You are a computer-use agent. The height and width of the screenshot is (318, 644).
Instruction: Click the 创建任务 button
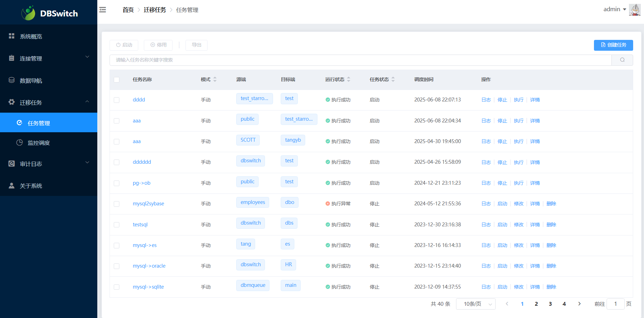tap(613, 45)
